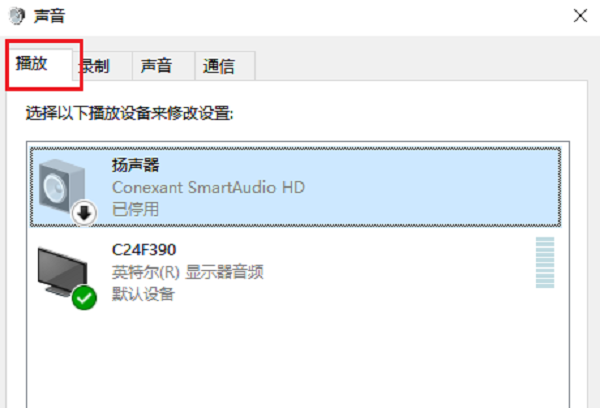Image resolution: width=600 pixels, height=408 pixels.
Task: Go to the 通信 tab
Action: pos(218,67)
